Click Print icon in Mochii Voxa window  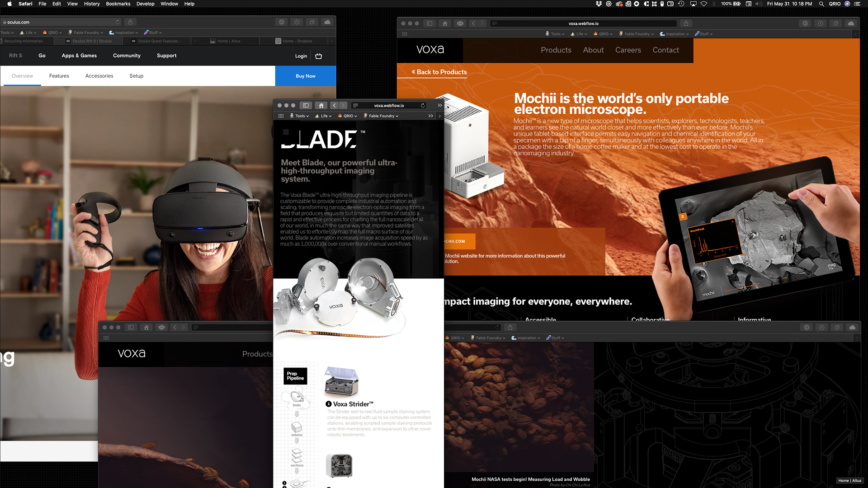460,23
